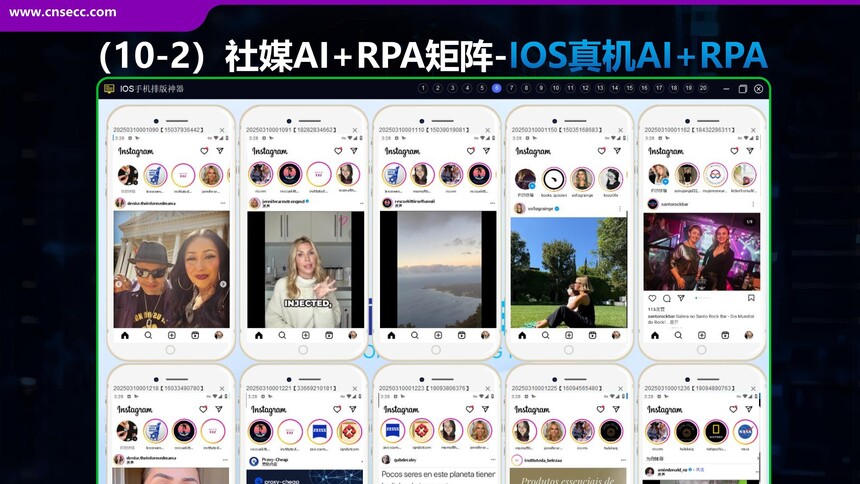Open the profile avatar tab on phone 20250310001090

pos(219,335)
